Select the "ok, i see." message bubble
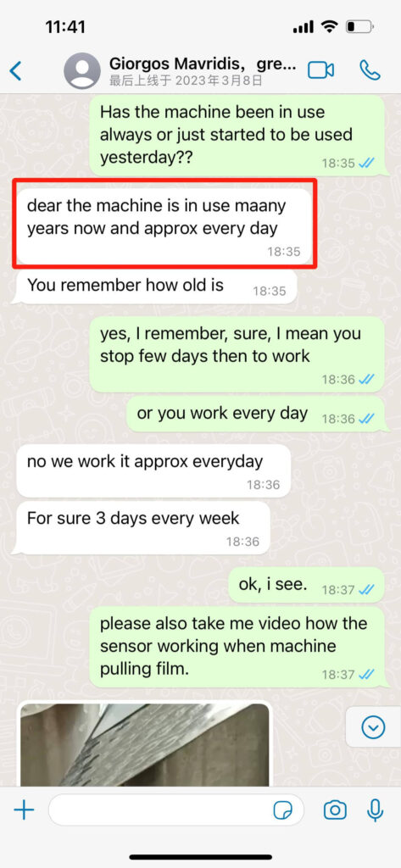The image size is (401, 868). pyautogui.click(x=306, y=585)
